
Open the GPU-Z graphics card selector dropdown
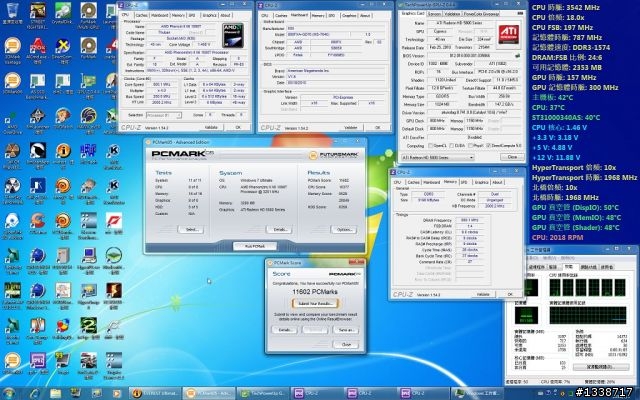pyautogui.click(x=438, y=157)
